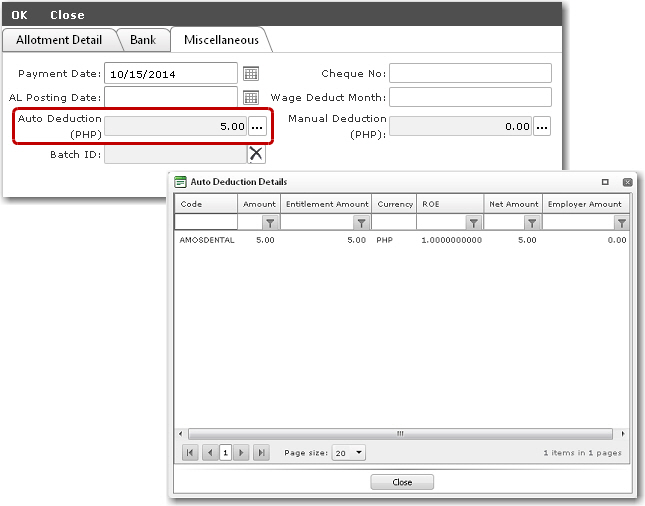645x506 pixels.
Task: Go to the last page of grid
Action: pyautogui.click(x=261, y=453)
